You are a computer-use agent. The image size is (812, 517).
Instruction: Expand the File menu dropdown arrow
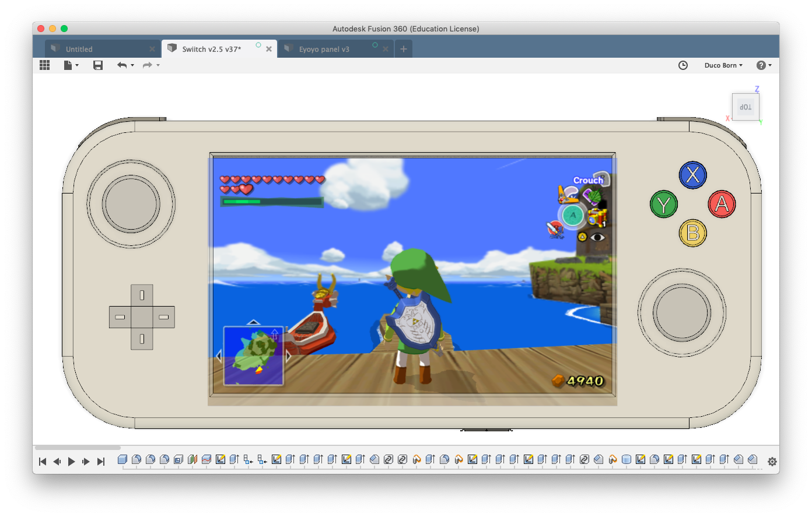(77, 65)
